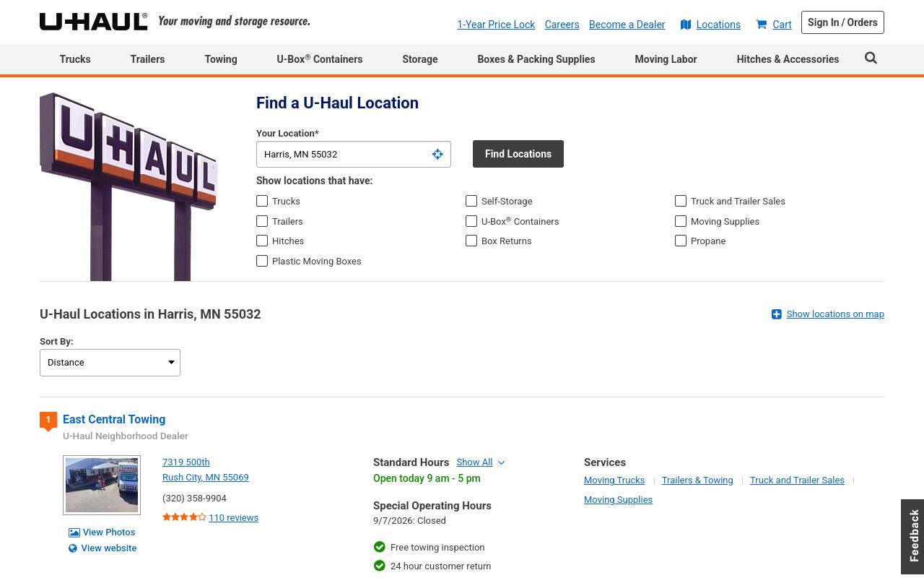
Task: Click the Find Locations button
Action: click(x=518, y=154)
